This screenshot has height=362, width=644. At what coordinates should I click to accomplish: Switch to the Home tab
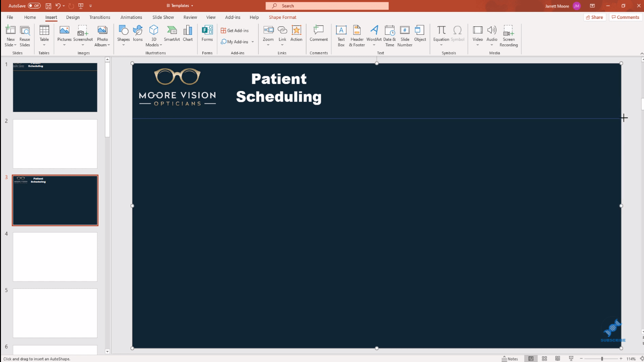point(30,17)
